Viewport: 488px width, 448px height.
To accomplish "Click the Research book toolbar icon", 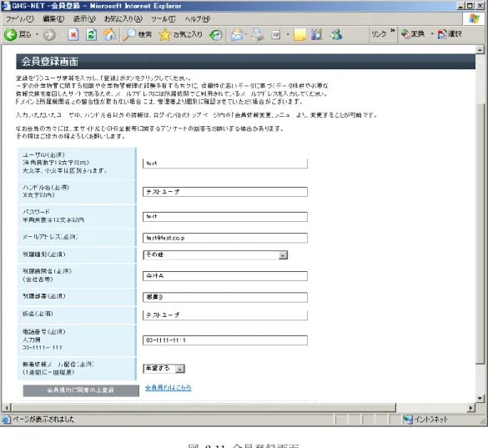I will (317, 34).
